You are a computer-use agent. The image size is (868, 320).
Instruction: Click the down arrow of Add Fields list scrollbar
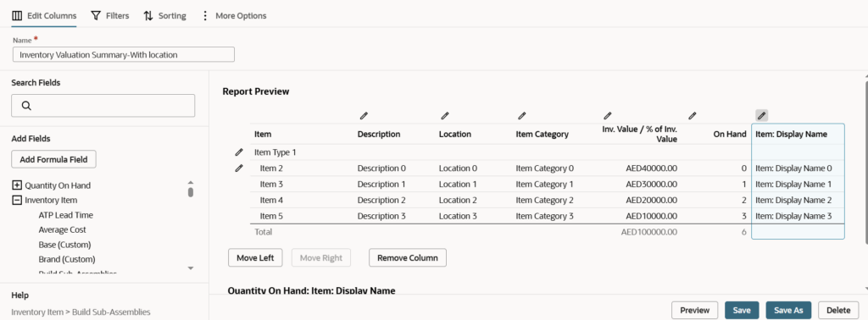(x=191, y=268)
